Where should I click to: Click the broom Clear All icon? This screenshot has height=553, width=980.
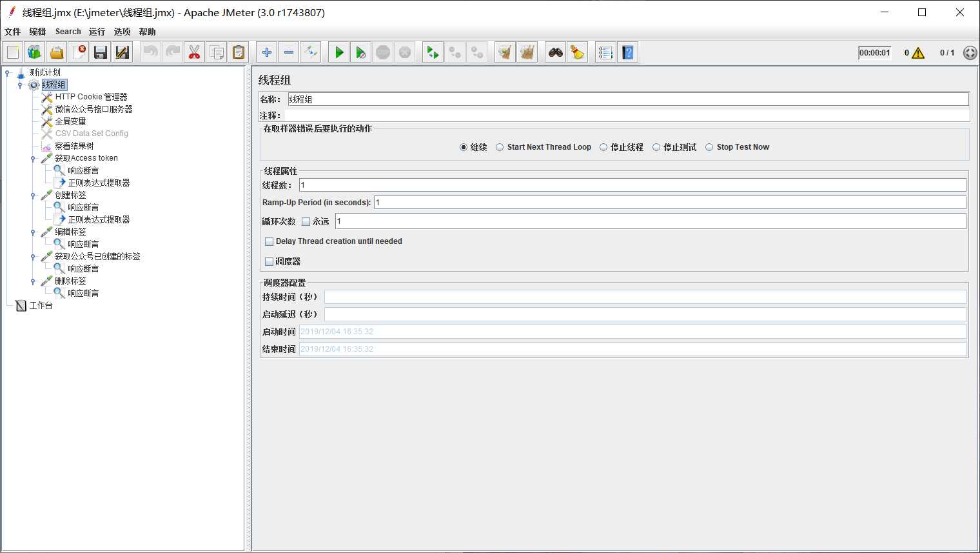[x=578, y=52]
